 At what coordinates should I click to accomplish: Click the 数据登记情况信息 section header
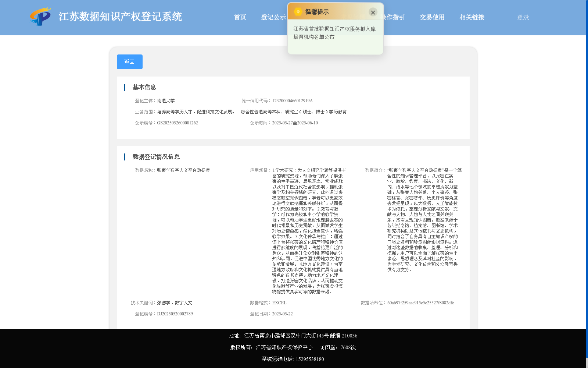(156, 157)
